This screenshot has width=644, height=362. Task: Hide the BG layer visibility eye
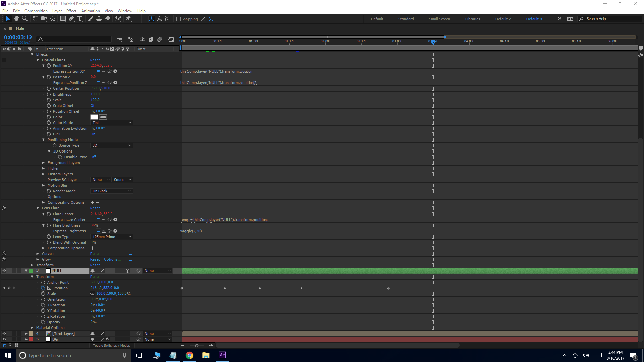(4, 339)
